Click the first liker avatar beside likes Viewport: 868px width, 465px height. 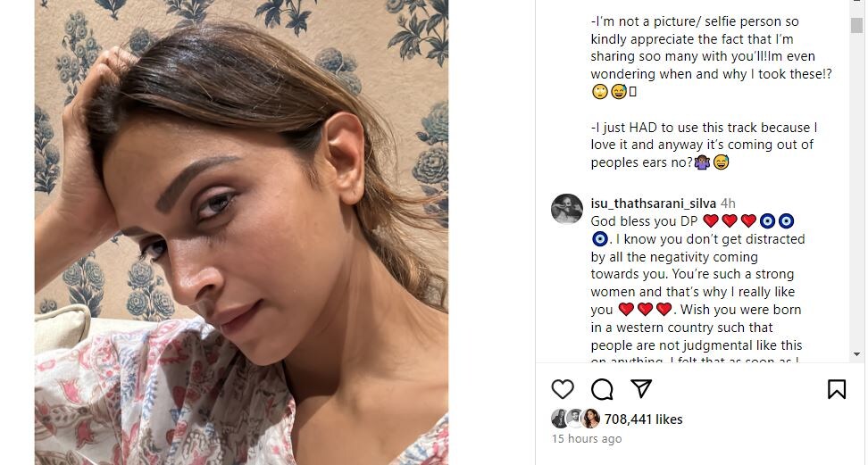pos(560,419)
